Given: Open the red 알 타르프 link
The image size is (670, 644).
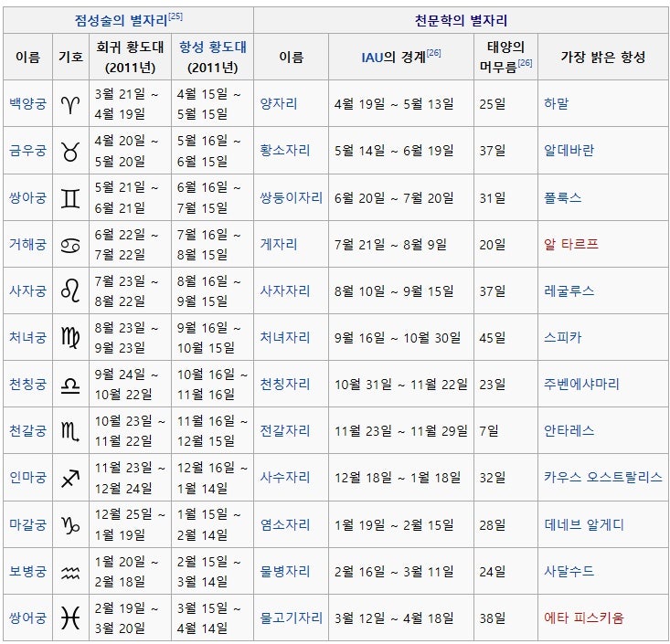Looking at the screenshot, I should 571,245.
